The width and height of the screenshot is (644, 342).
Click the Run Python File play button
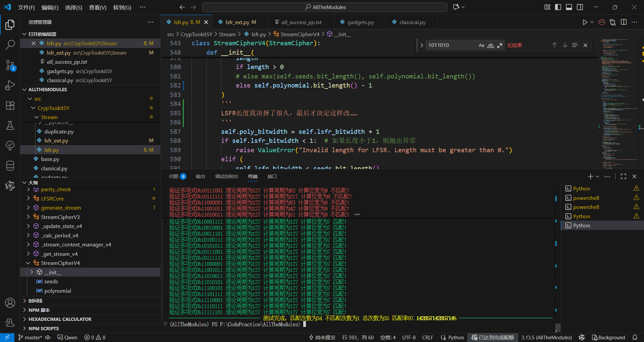(x=585, y=22)
